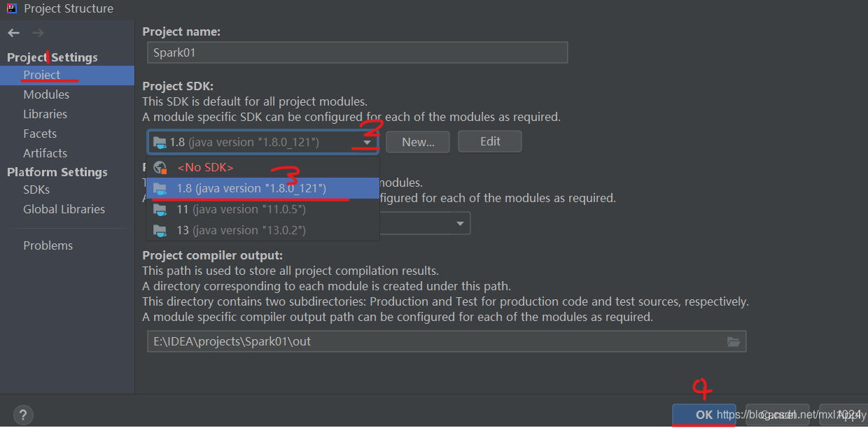This screenshot has width=868, height=428.
Task: Select the <No SDK> option
Action: click(x=206, y=167)
